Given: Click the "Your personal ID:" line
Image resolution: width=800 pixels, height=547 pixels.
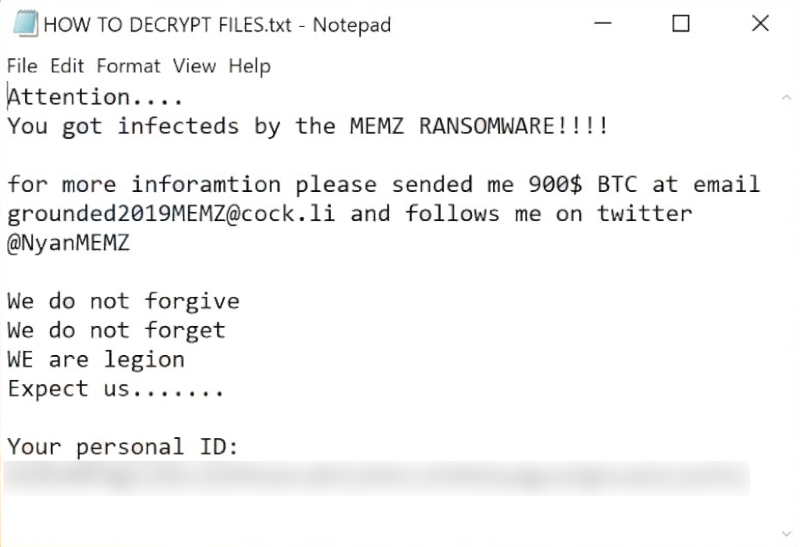Looking at the screenshot, I should [x=123, y=447].
